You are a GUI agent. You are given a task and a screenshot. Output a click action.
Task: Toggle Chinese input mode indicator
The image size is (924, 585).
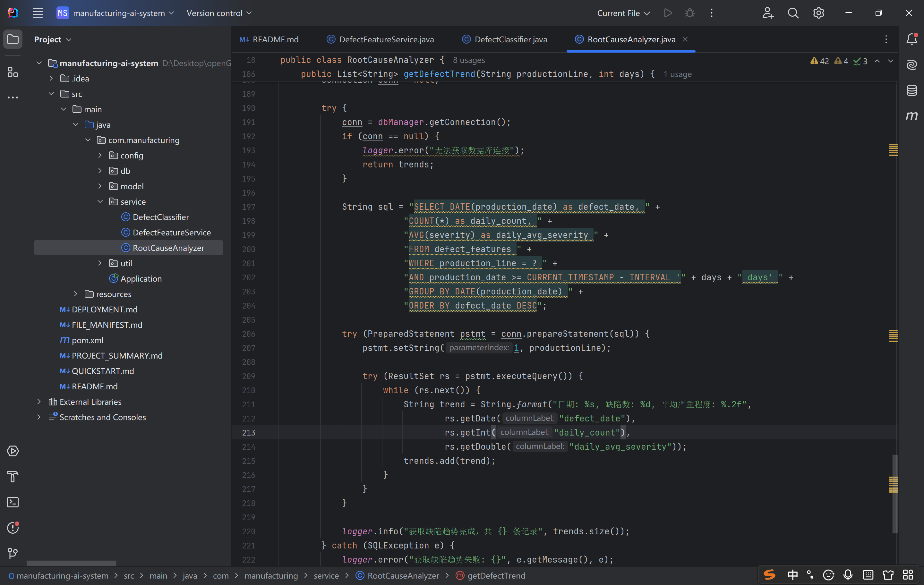(792, 575)
